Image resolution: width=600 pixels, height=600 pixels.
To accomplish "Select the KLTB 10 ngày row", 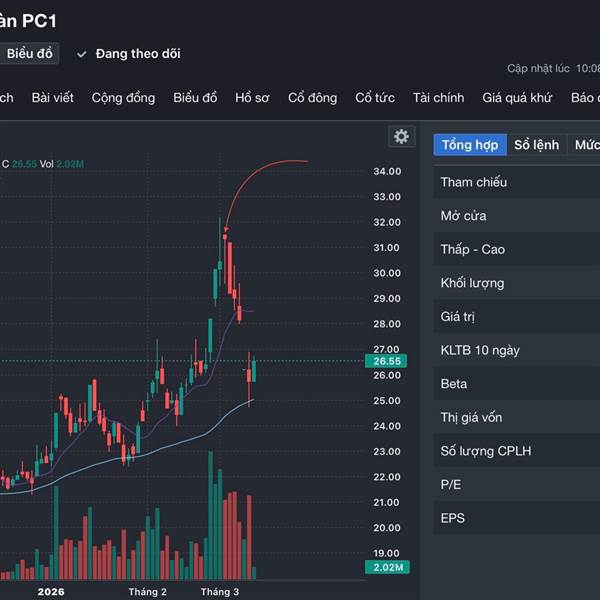I will coord(480,350).
